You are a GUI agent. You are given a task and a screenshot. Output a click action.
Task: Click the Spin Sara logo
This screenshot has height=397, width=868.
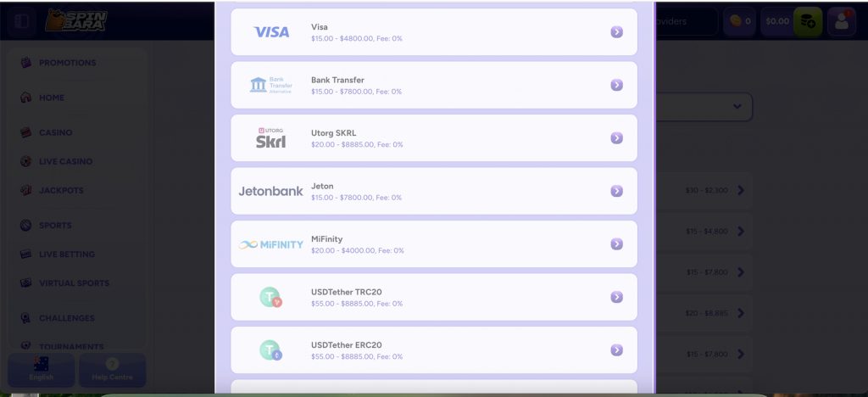click(76, 20)
